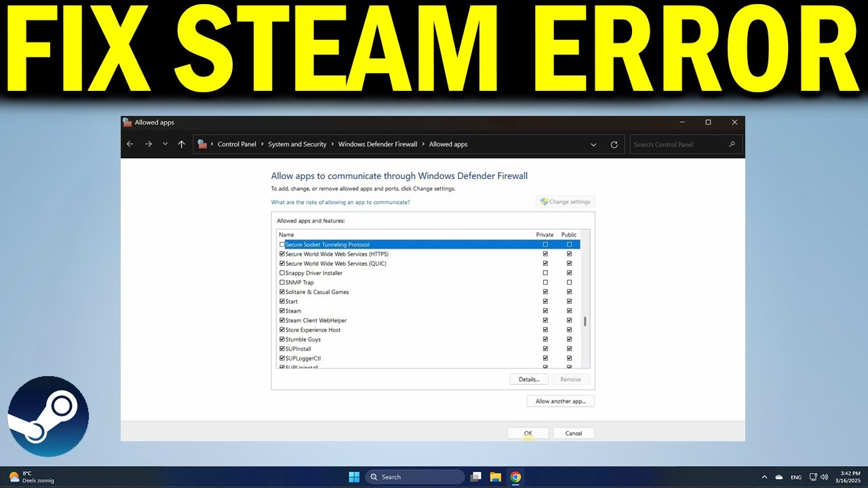Expand chevron after Control Panel breadcrumb
The height and width of the screenshot is (488, 868).
pos(262,144)
